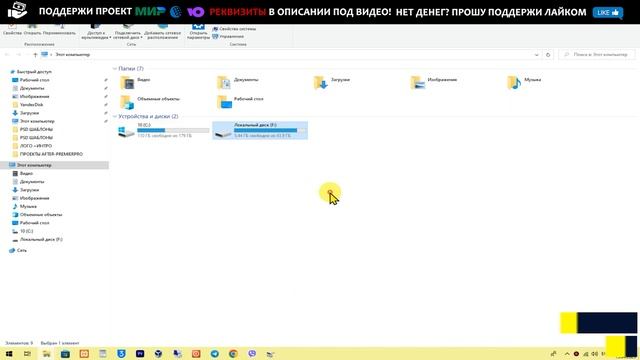Open Premiere Pro from the taskbar
The width and height of the screenshot is (640, 360).
[140, 354]
